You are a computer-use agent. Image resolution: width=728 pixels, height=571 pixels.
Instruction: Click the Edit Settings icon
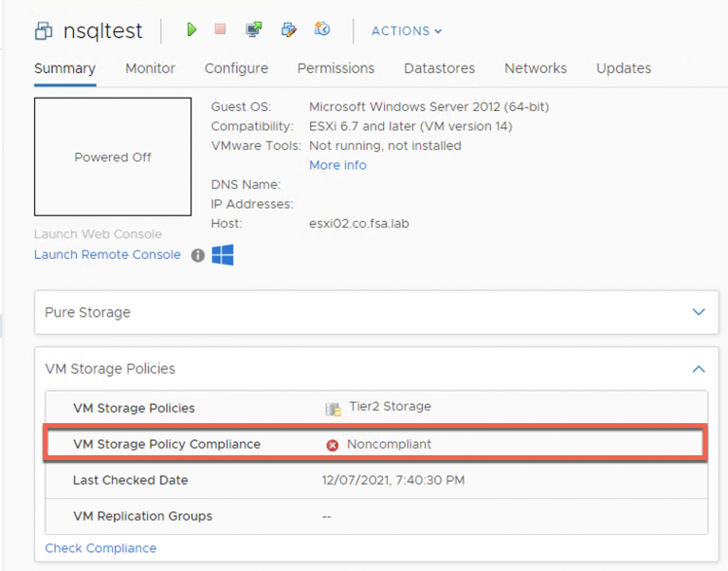[289, 30]
